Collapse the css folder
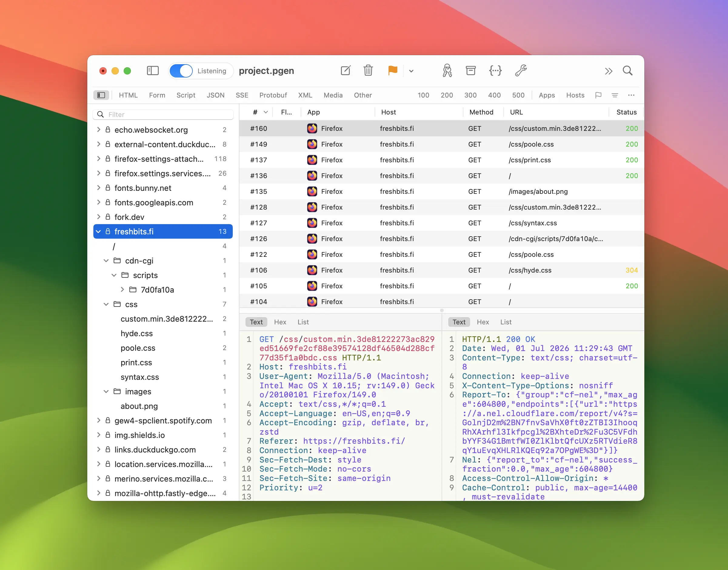Image resolution: width=728 pixels, height=570 pixels. pyautogui.click(x=106, y=304)
